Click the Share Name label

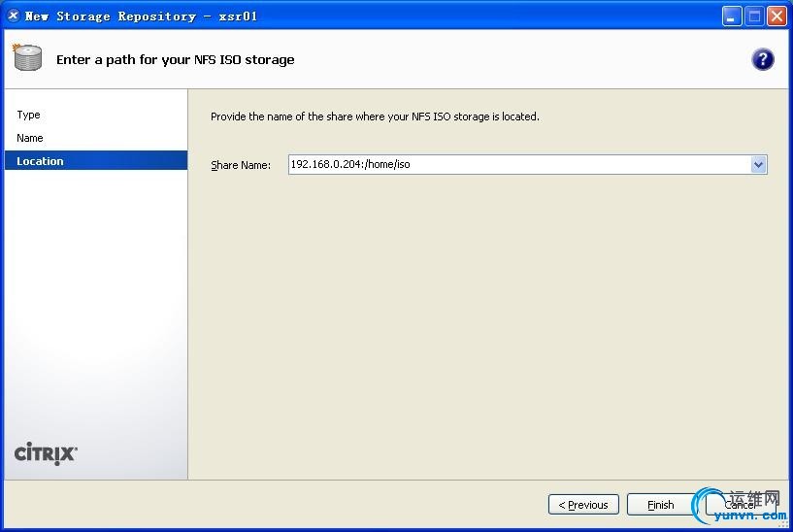[241, 166]
